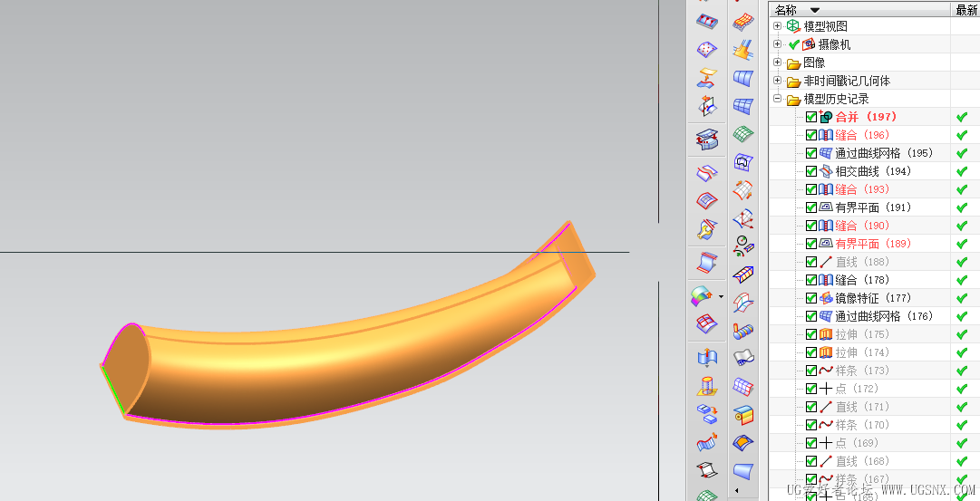This screenshot has height=501, width=980.
Task: Select the 拉伸 (174) feature
Action: [862, 352]
